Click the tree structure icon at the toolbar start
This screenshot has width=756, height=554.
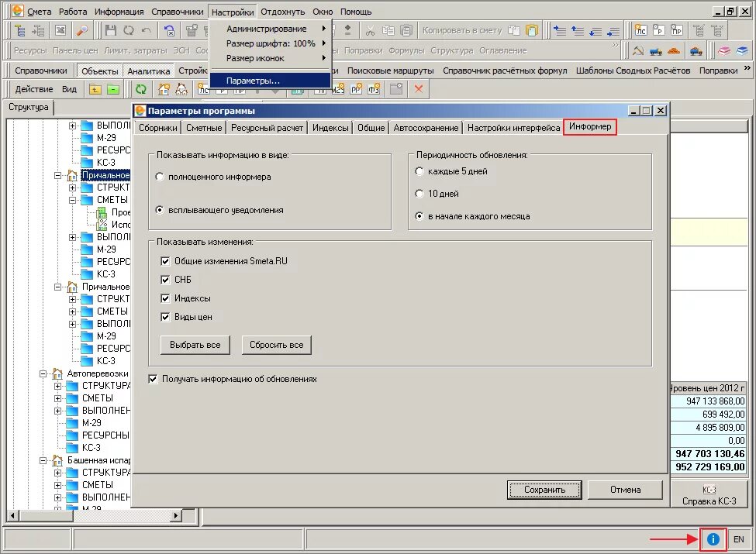(20, 31)
